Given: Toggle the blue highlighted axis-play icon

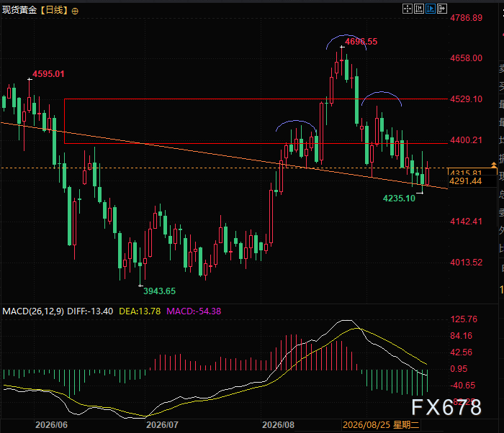Looking at the screenshot, I should click(x=431, y=9).
